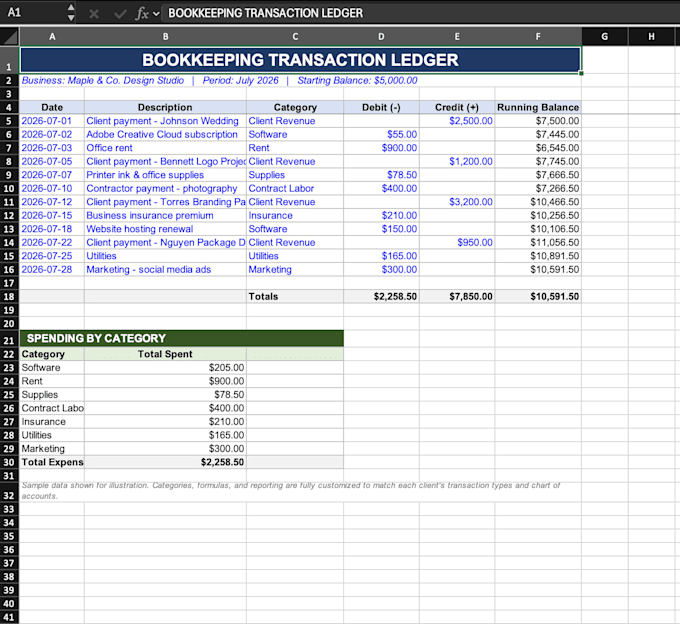
Task: Click the Date column heading cell
Action: 52,108
